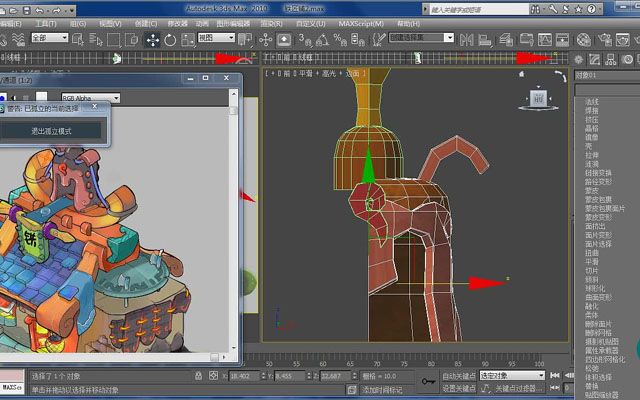Click the ViewCube front face

pyautogui.click(x=538, y=99)
